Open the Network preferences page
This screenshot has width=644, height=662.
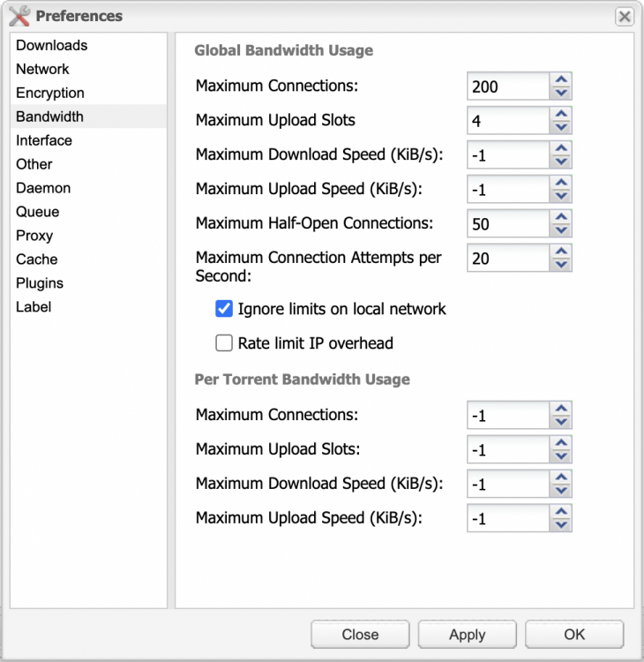point(88,69)
